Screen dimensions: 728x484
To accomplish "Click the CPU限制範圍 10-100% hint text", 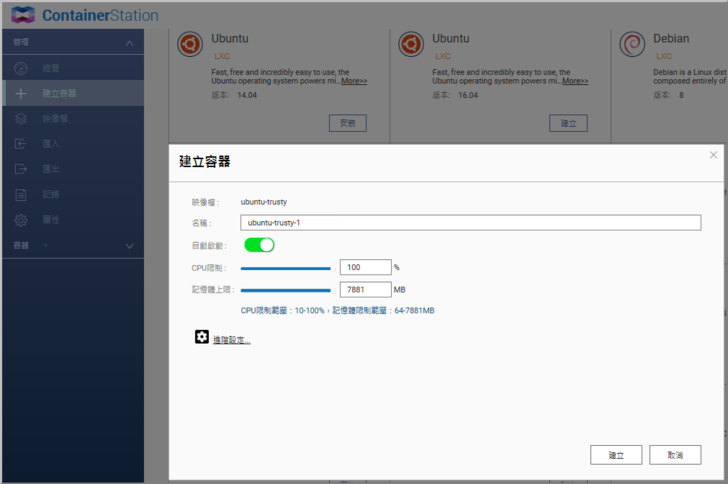I will pos(282,310).
